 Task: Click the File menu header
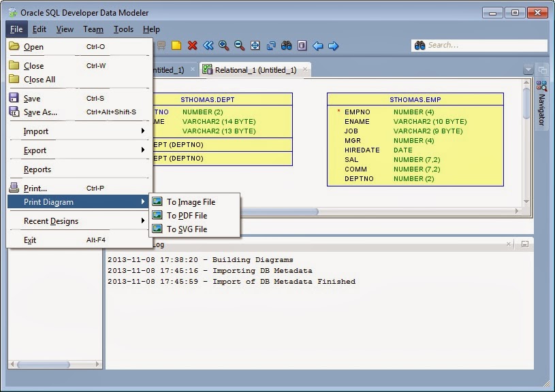[16, 29]
